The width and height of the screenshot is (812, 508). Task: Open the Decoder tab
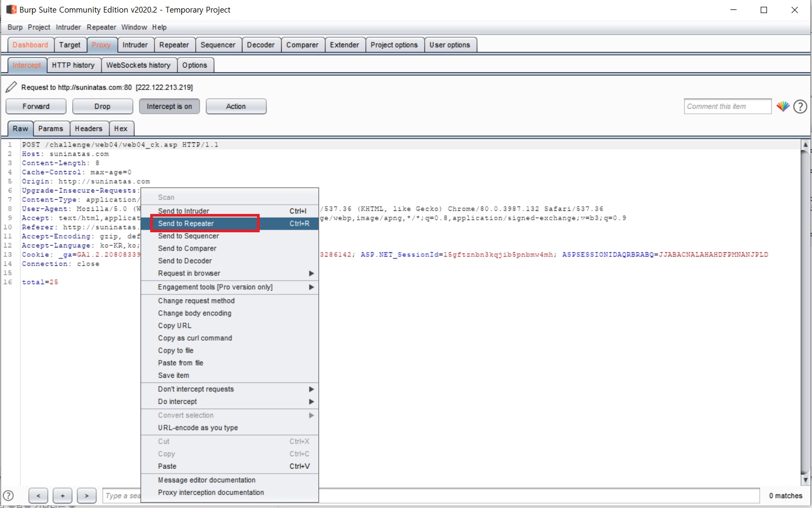[261, 45]
